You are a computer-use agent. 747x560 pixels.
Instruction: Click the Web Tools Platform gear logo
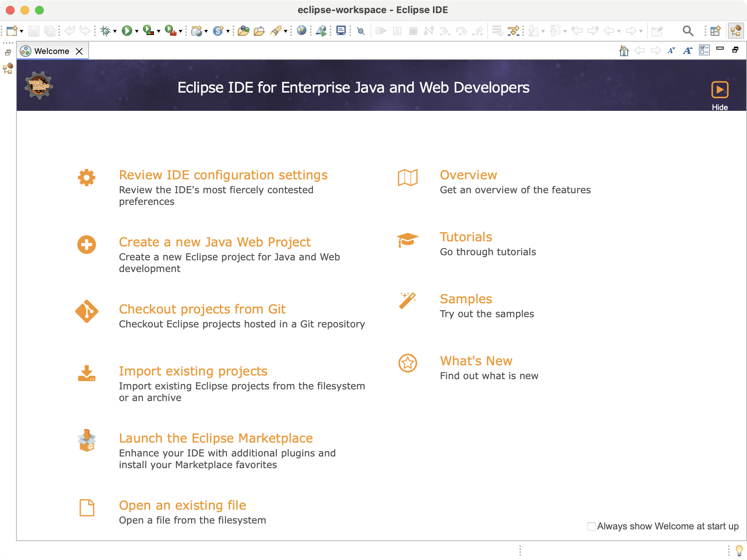point(39,85)
